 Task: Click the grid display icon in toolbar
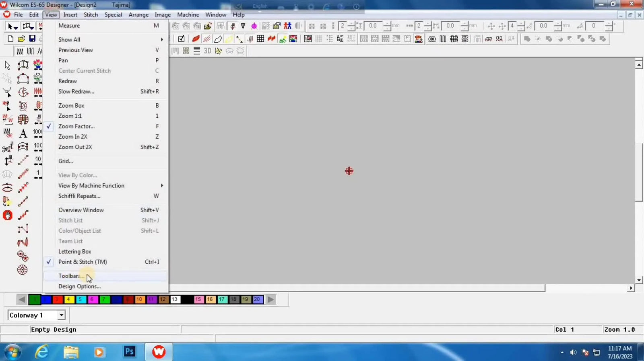click(260, 39)
